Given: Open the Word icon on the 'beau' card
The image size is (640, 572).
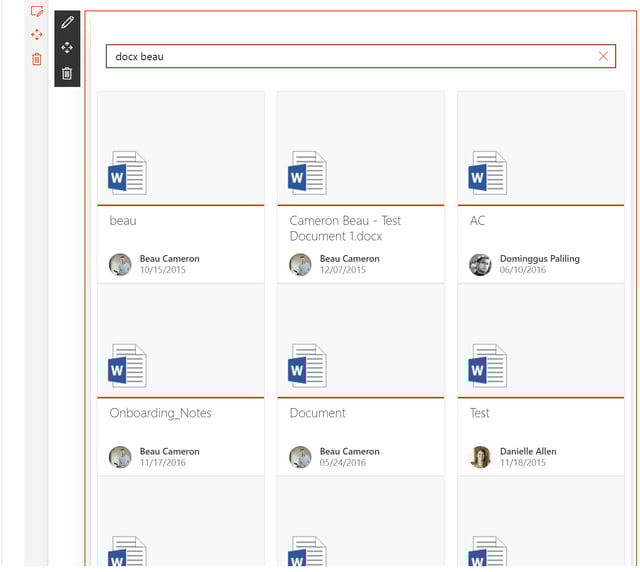Looking at the screenshot, I should pos(127,173).
